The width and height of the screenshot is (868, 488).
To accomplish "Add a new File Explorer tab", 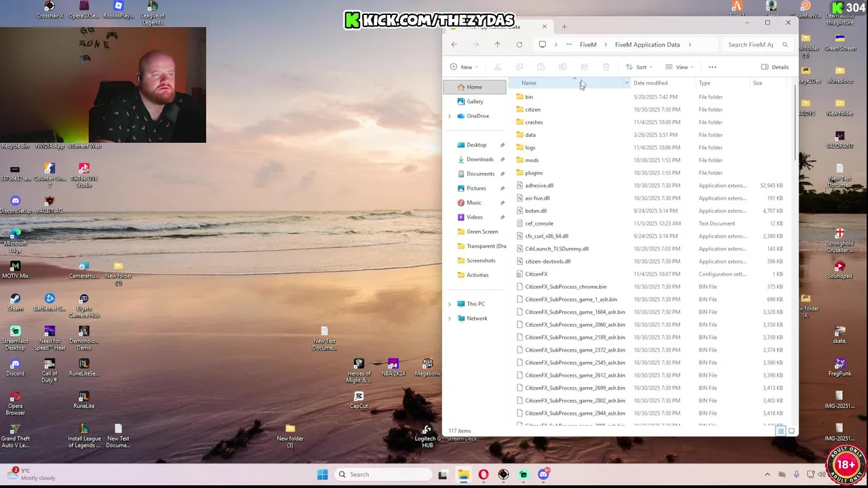I will point(564,26).
